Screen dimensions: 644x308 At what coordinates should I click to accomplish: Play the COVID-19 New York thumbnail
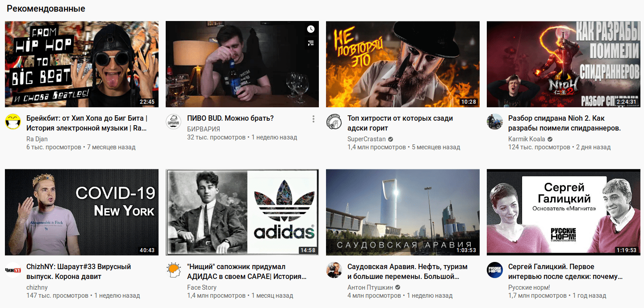coord(82,212)
